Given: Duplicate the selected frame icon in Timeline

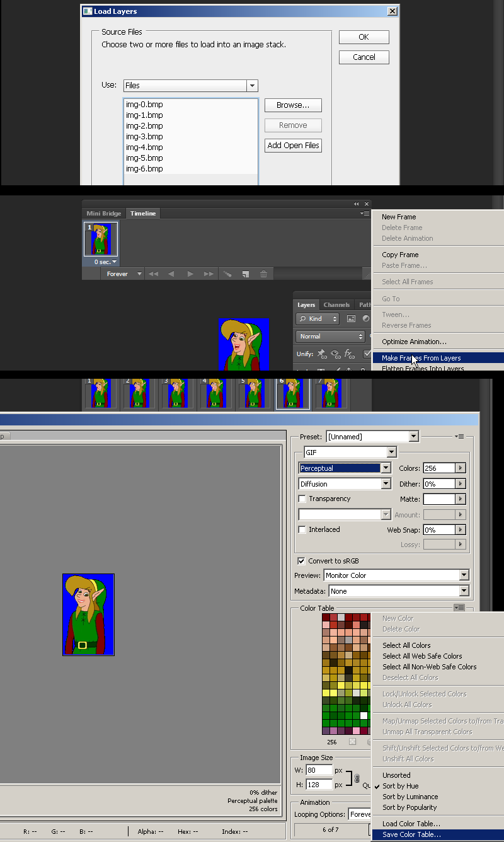Looking at the screenshot, I should pos(246,274).
